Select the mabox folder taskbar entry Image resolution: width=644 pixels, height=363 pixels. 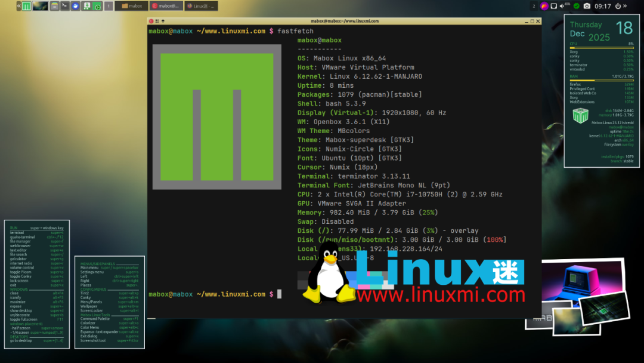(131, 6)
